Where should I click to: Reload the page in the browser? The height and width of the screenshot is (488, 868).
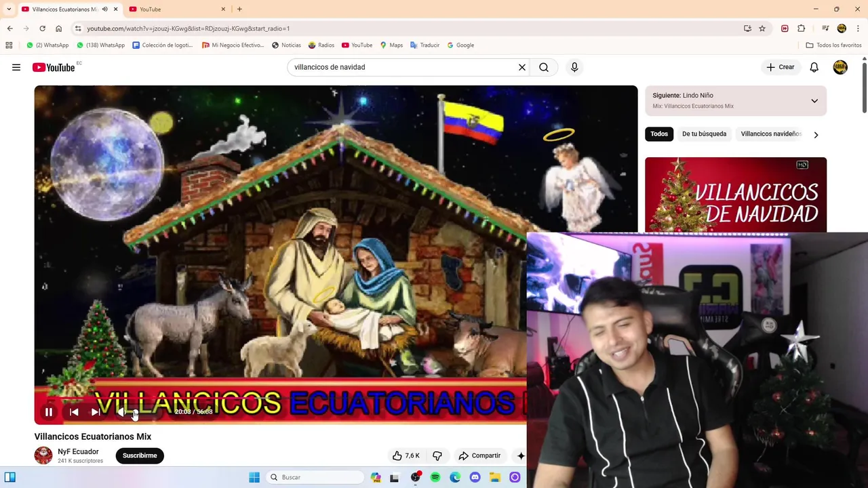tap(42, 28)
